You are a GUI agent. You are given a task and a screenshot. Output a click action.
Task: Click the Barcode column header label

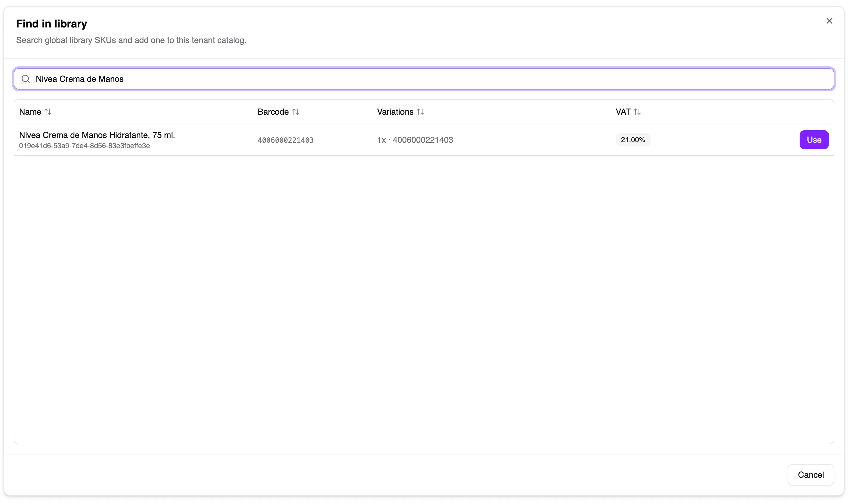click(x=273, y=112)
